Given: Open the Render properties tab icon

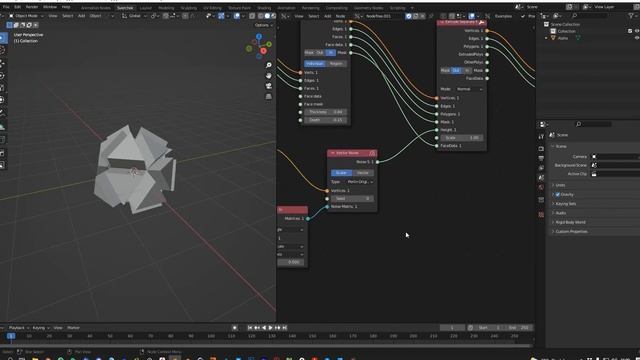Looking at the screenshot, I should [541, 149].
